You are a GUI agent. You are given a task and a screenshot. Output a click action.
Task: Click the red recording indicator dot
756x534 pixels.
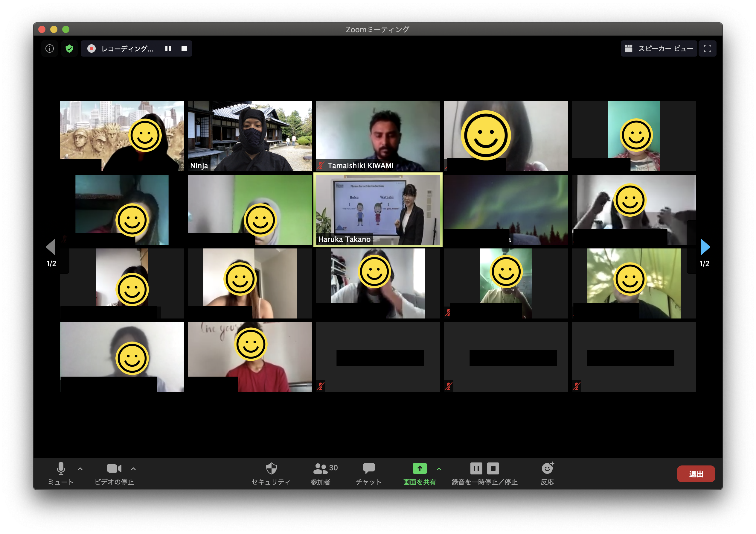91,48
